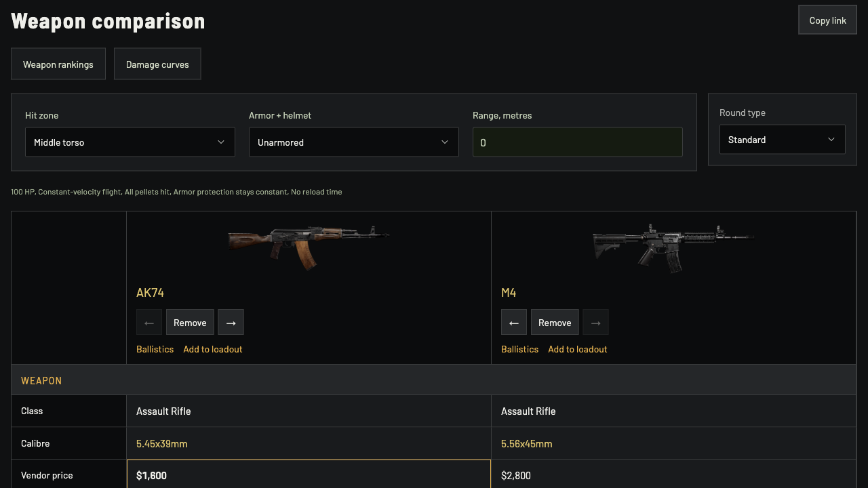
Task: Open the Weapon rankings tab
Action: tap(58, 64)
